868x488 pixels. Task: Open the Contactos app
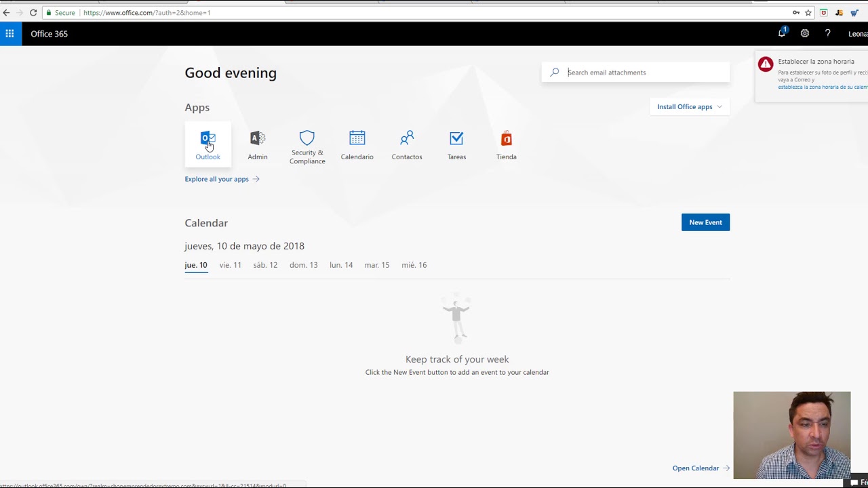click(407, 144)
